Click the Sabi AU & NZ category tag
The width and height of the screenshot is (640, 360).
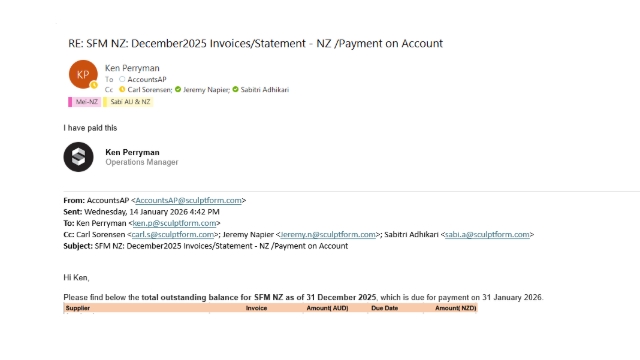point(128,102)
